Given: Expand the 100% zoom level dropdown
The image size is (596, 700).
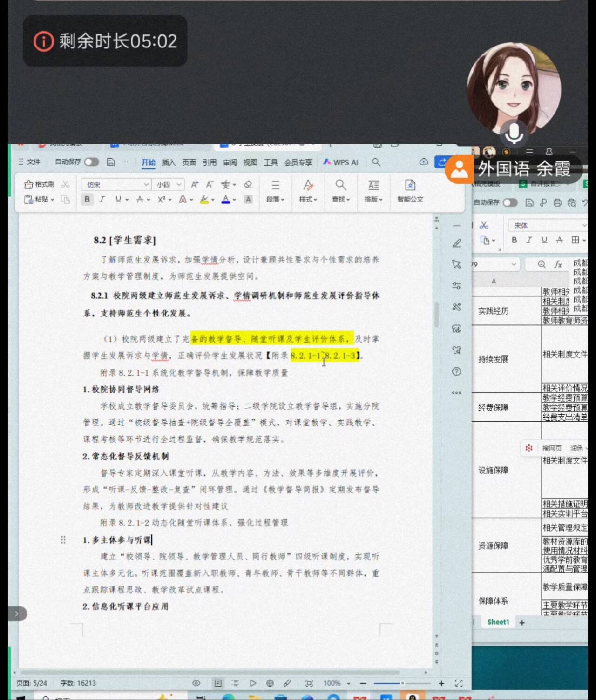Looking at the screenshot, I should tap(348, 683).
